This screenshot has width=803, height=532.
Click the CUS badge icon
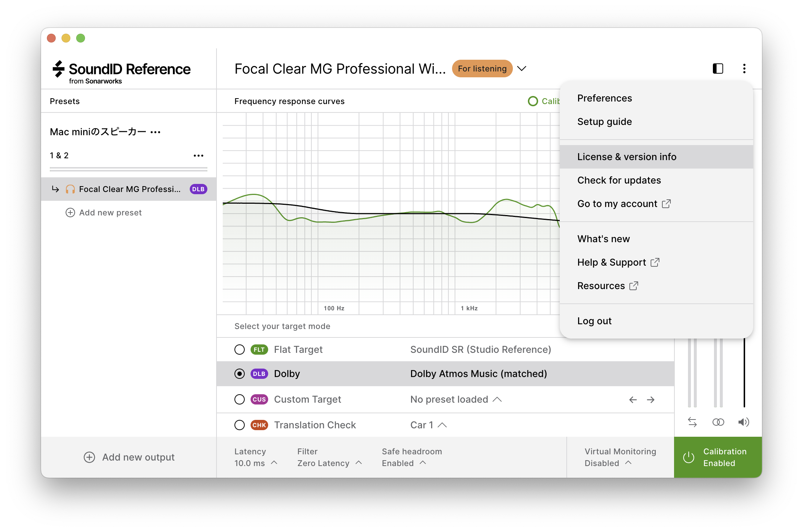259,399
